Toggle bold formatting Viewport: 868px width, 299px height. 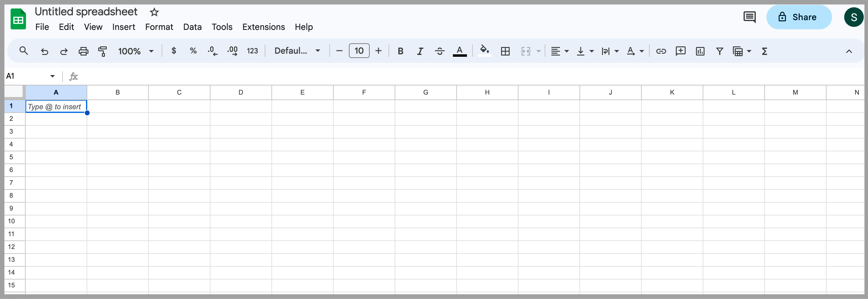click(x=400, y=51)
